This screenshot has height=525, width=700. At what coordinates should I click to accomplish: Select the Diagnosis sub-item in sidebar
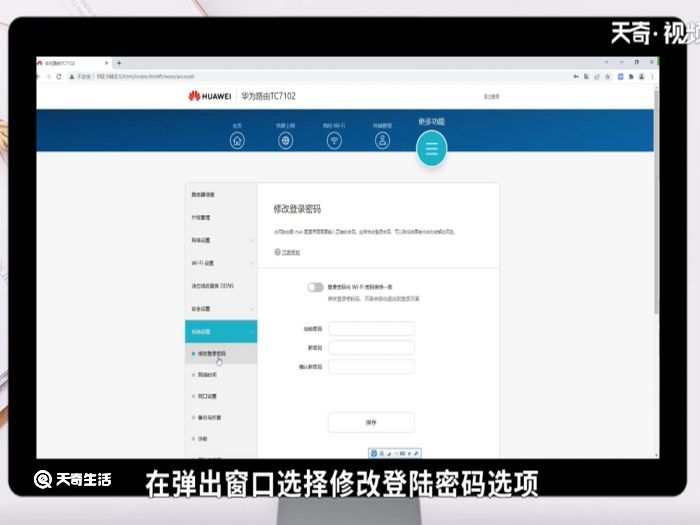coord(221,439)
